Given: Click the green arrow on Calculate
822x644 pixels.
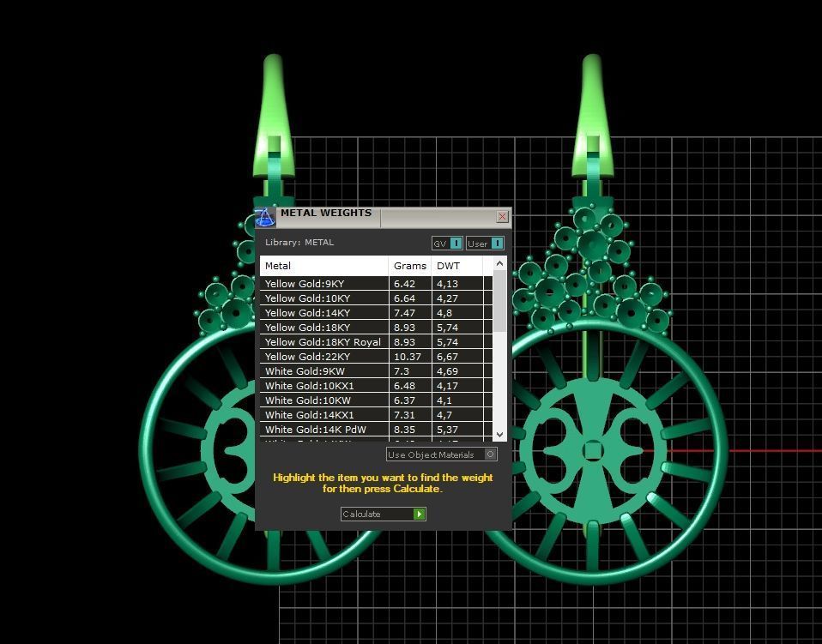Looking at the screenshot, I should 419,514.
